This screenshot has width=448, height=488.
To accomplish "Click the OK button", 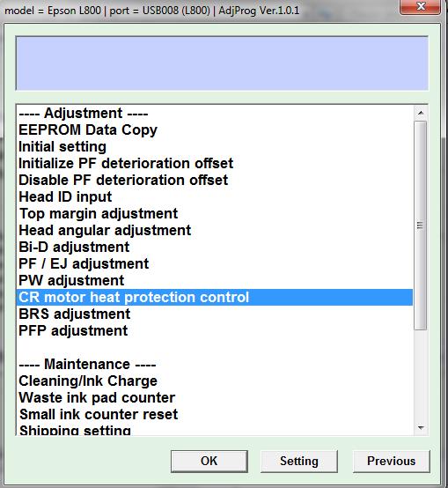I will pyautogui.click(x=209, y=461).
